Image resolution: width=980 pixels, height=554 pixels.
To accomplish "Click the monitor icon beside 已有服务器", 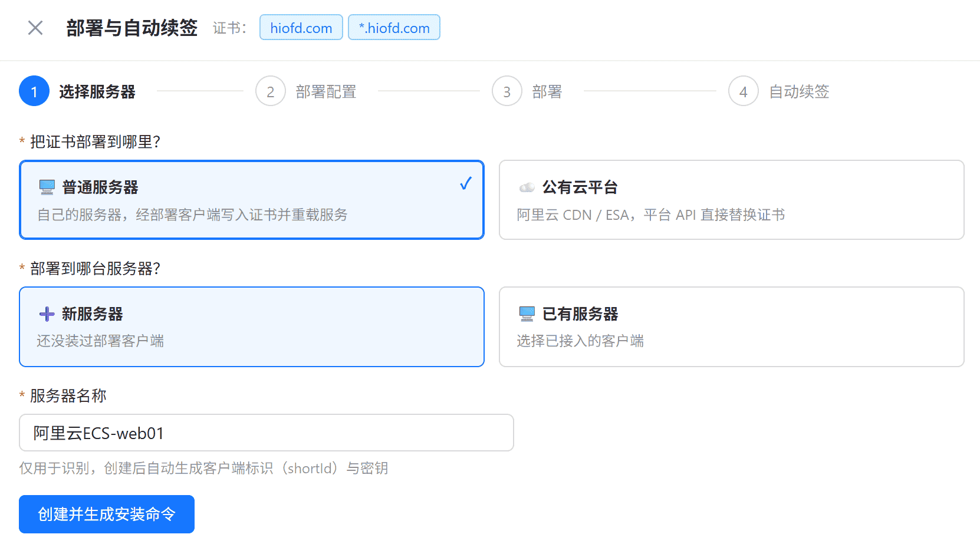I will [x=527, y=314].
